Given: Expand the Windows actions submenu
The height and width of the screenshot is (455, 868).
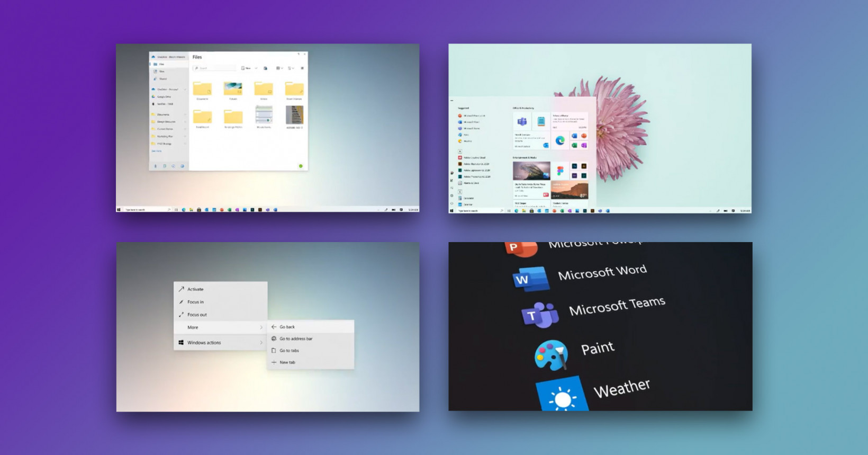Looking at the screenshot, I should point(220,343).
